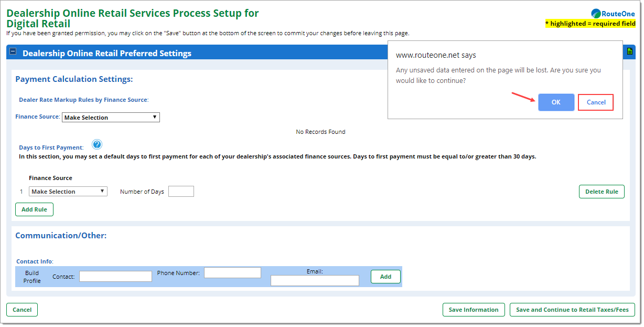Click the green document icon in the section header
This screenshot has height=327, width=644.
(630, 51)
